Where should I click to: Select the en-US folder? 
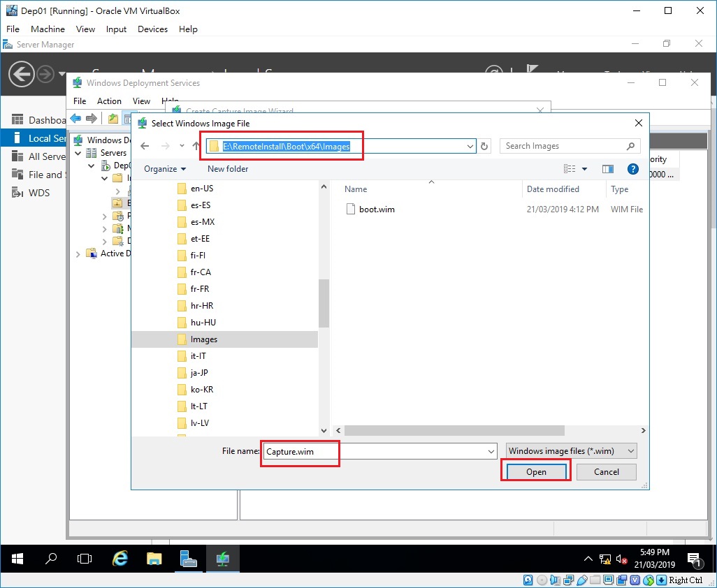tap(202, 189)
